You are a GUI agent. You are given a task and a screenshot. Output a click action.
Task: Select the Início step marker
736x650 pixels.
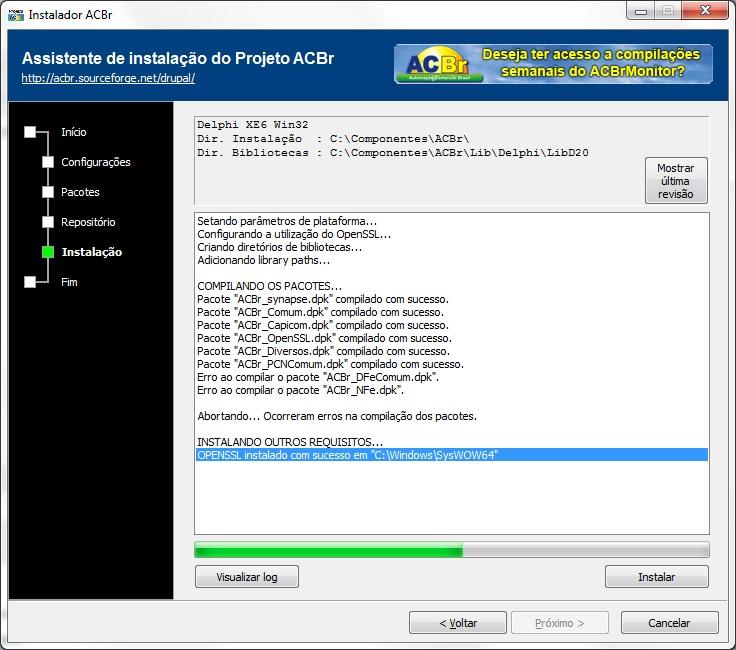point(30,132)
